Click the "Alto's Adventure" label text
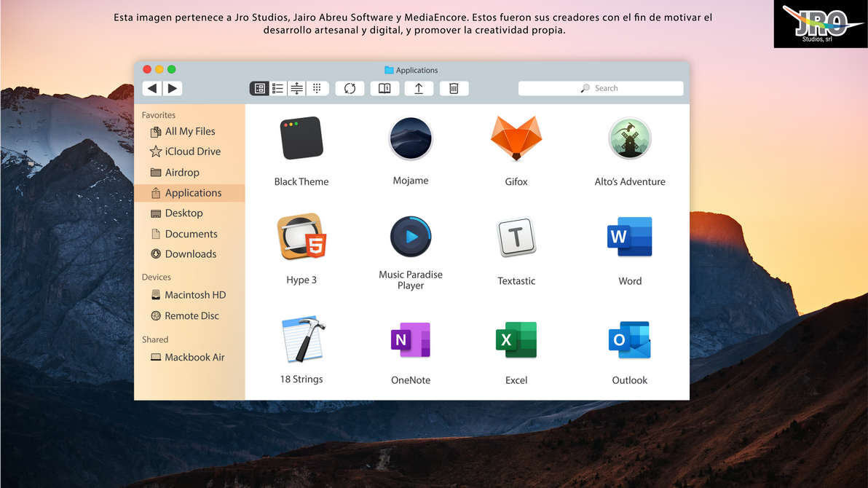Image resolution: width=868 pixels, height=488 pixels. pyautogui.click(x=629, y=181)
